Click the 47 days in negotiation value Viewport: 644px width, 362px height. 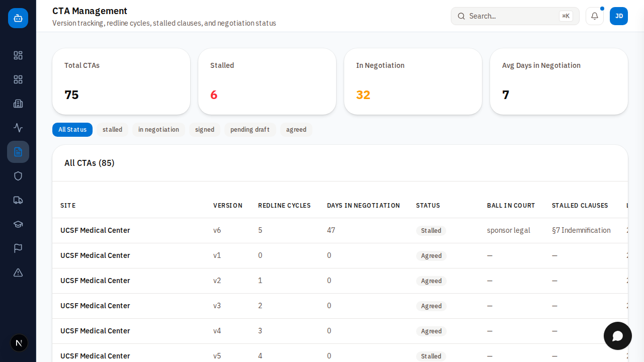[x=331, y=230]
